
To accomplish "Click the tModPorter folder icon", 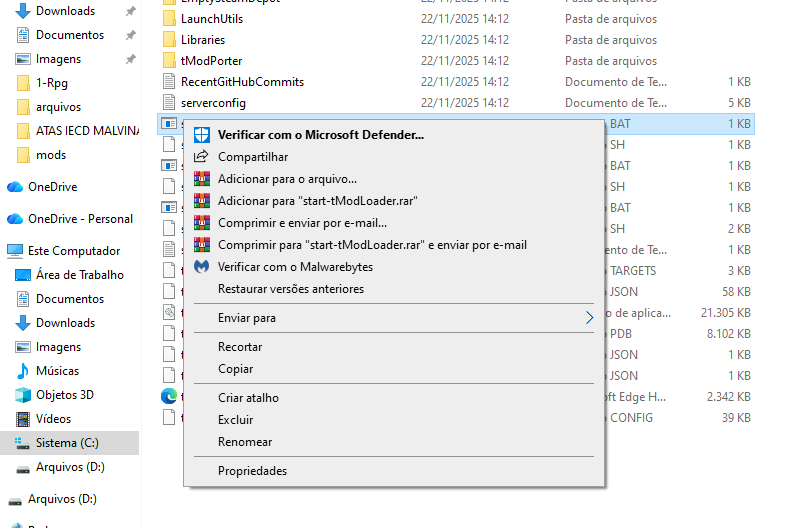I will pos(169,61).
